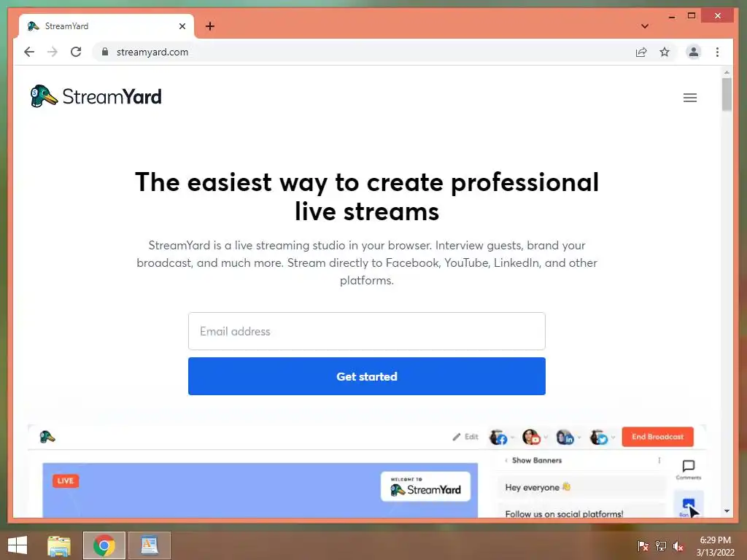
Task: Share this page icon in address bar
Action: coord(641,52)
